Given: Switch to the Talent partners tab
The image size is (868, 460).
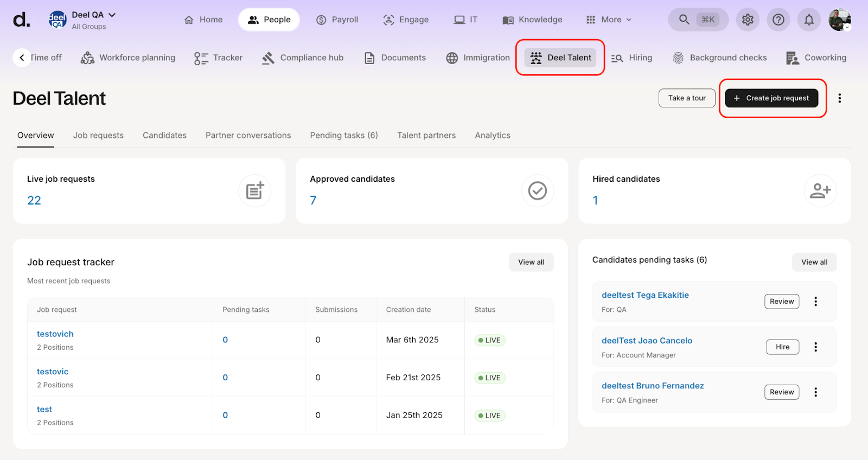Looking at the screenshot, I should pyautogui.click(x=426, y=136).
